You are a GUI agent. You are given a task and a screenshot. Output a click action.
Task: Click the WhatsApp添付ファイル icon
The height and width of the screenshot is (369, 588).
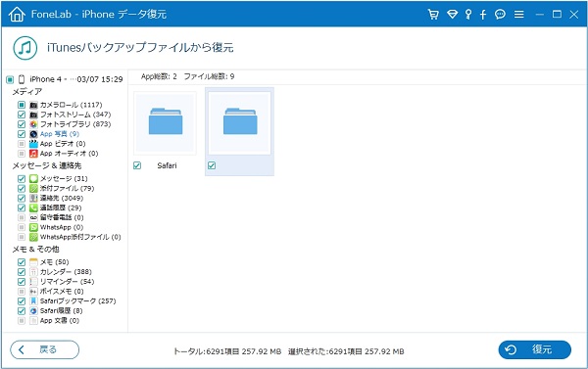[x=33, y=237]
